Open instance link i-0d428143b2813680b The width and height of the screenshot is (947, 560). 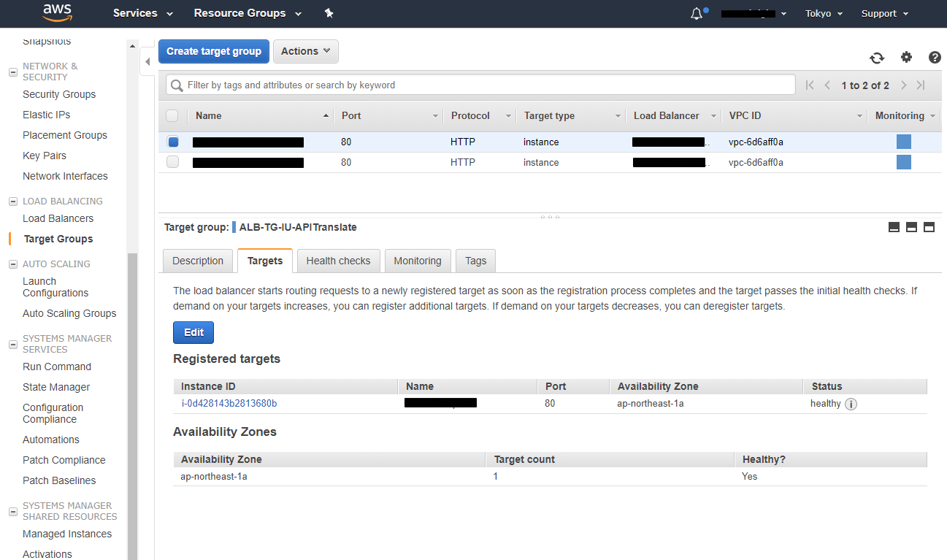[x=229, y=403]
